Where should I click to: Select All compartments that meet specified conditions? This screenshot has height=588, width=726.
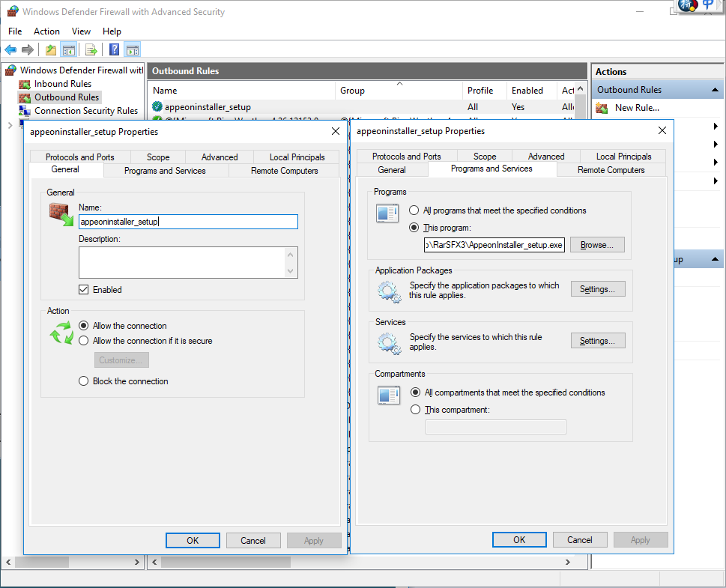(x=415, y=392)
